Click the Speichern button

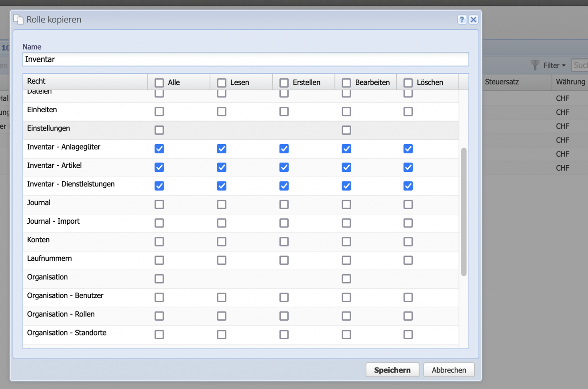392,370
